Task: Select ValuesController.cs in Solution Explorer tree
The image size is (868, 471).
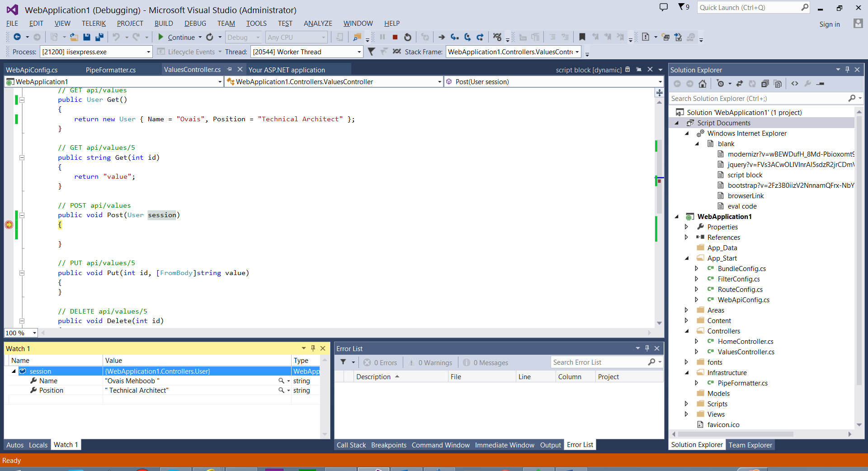Action: point(746,352)
